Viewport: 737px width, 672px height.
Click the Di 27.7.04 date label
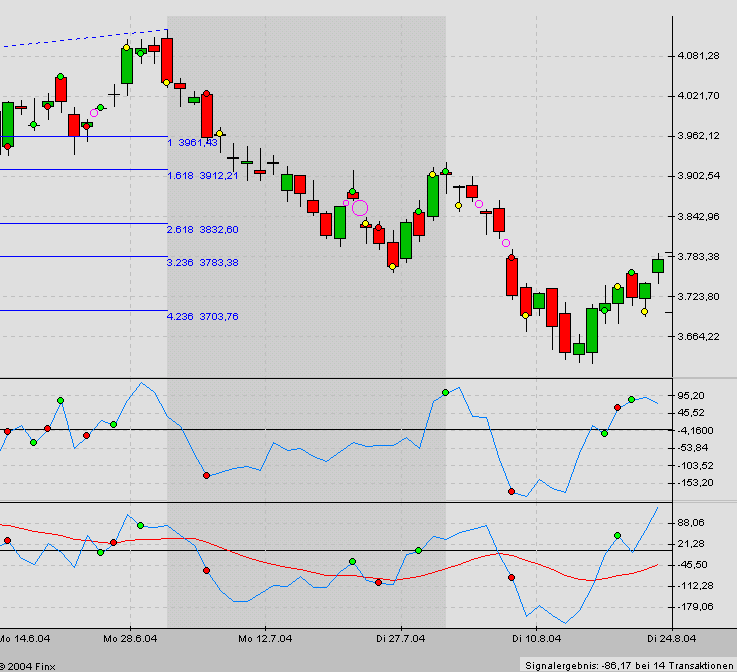point(400,637)
